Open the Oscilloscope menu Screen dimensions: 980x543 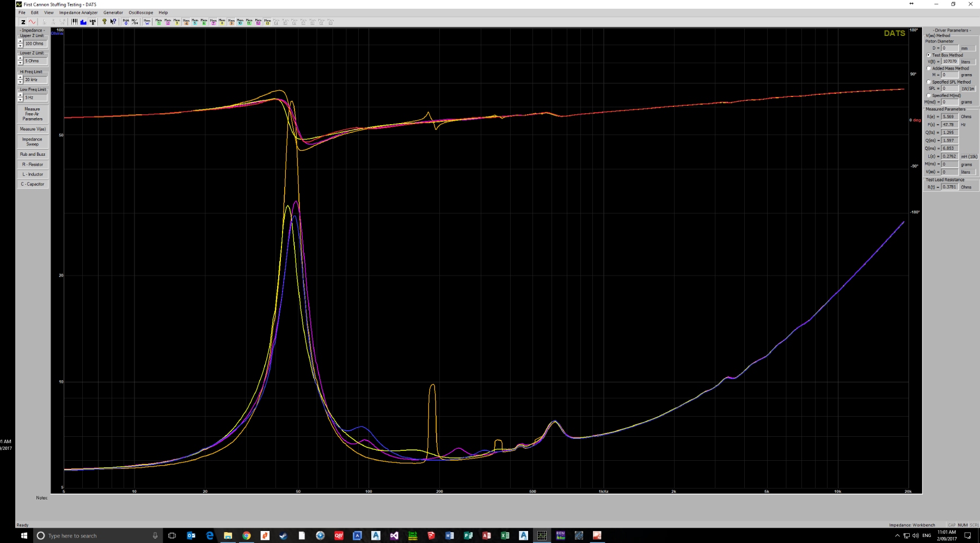pyautogui.click(x=141, y=13)
